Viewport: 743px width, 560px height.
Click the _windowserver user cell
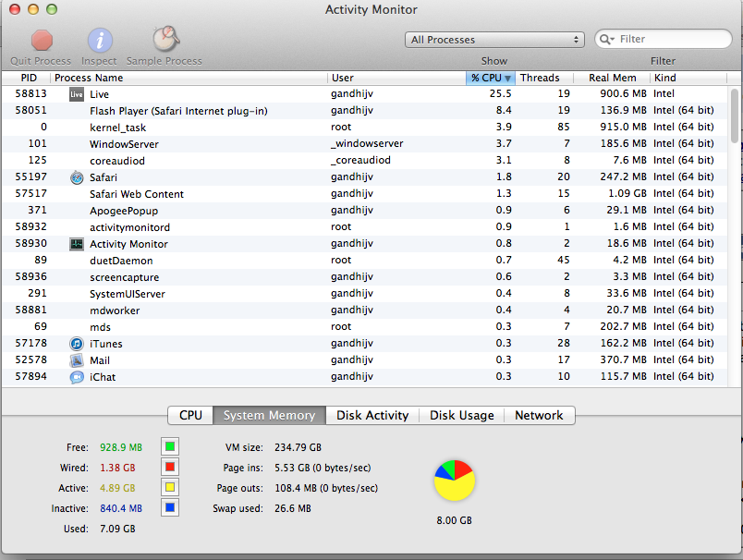367,144
